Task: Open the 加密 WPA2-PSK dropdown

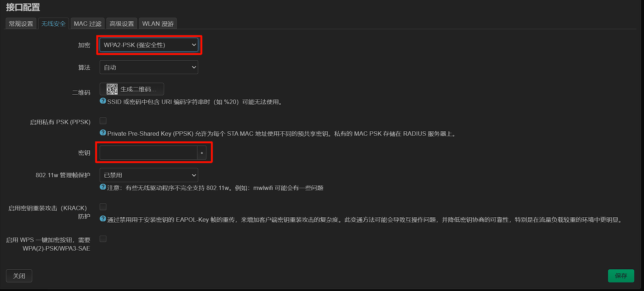Action: (x=149, y=45)
